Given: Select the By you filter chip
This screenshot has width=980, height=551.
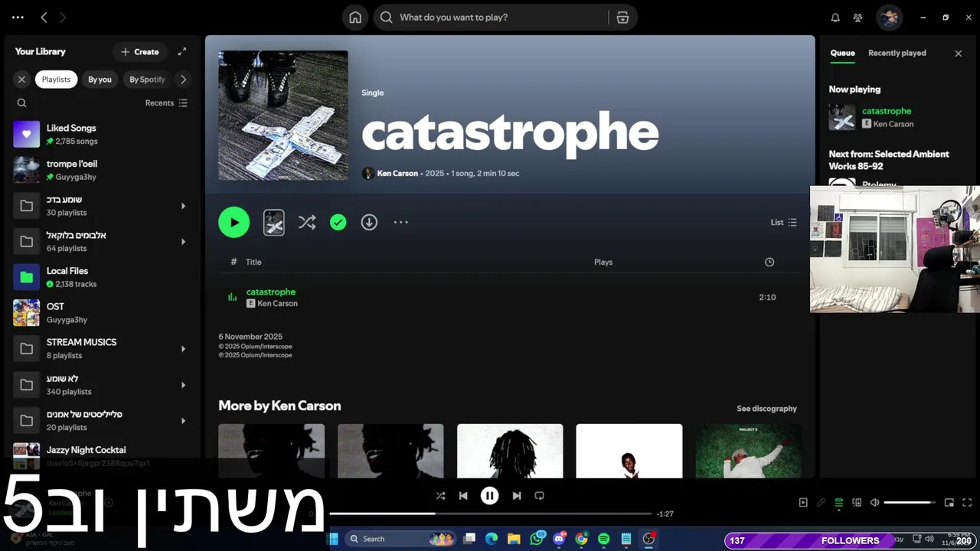Looking at the screenshot, I should [x=100, y=79].
